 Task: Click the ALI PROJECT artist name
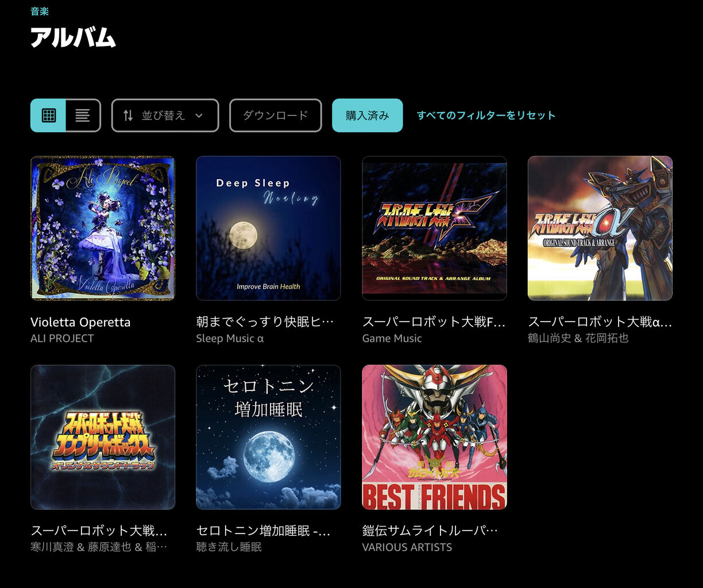[x=62, y=338]
